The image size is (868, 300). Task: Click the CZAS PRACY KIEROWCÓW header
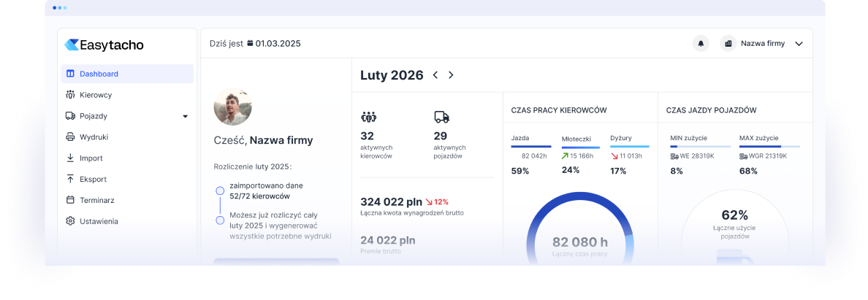pos(558,110)
